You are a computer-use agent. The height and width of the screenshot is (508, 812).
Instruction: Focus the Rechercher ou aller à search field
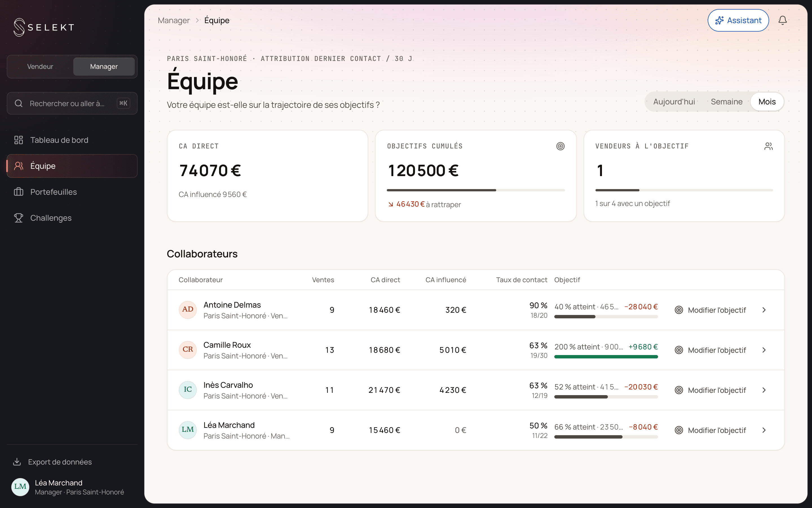72,104
